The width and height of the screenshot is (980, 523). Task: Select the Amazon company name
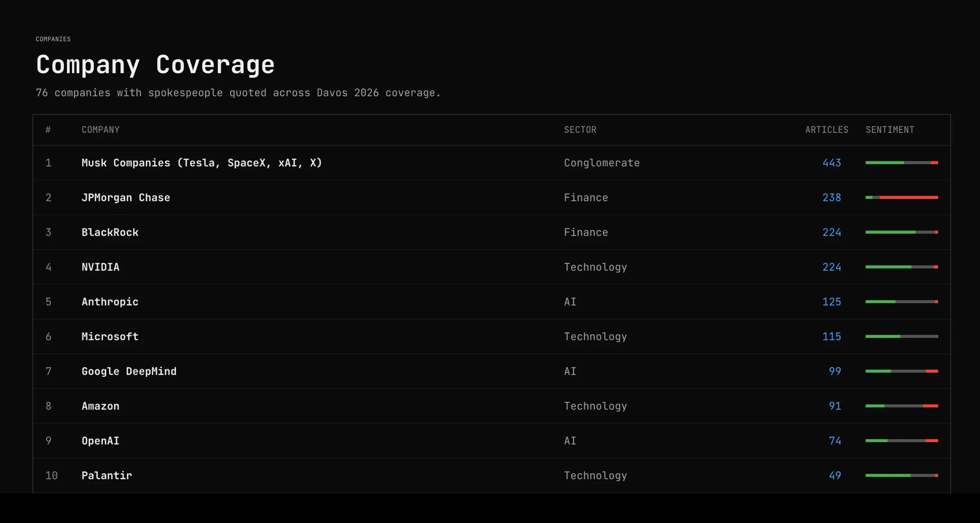click(100, 406)
